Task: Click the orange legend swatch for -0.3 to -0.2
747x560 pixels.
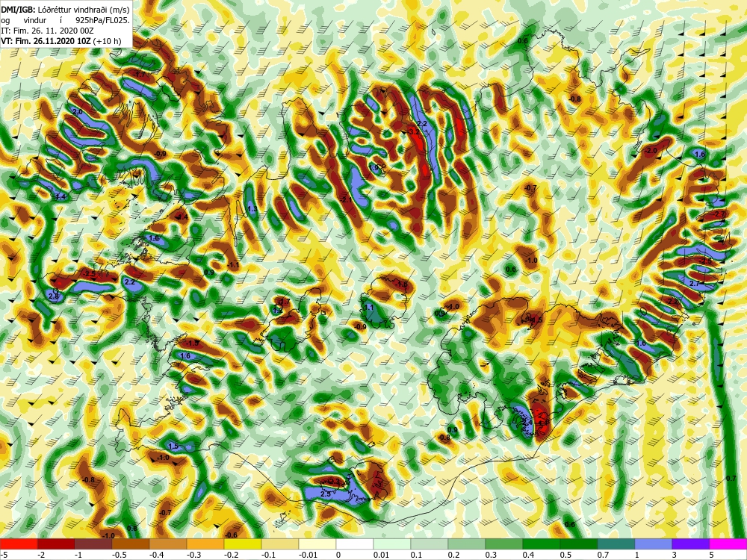Action: tap(205, 544)
